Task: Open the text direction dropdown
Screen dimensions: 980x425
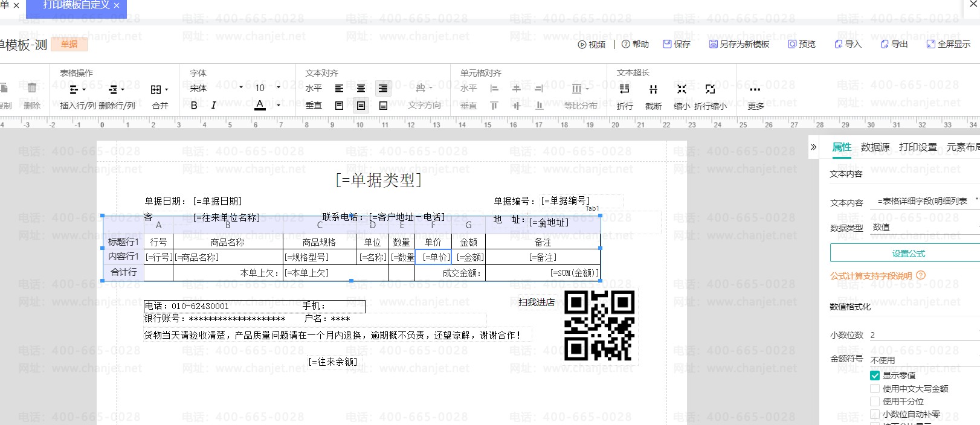Action: click(425, 88)
